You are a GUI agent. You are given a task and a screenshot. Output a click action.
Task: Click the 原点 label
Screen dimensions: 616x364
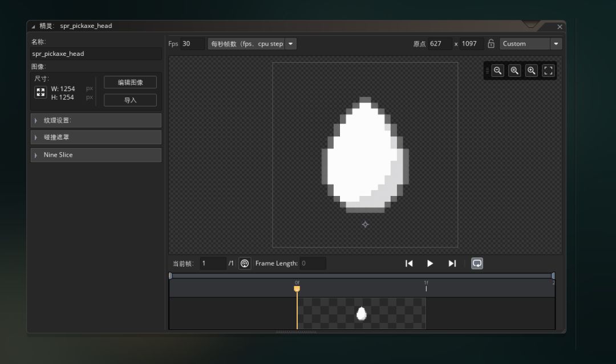(420, 44)
